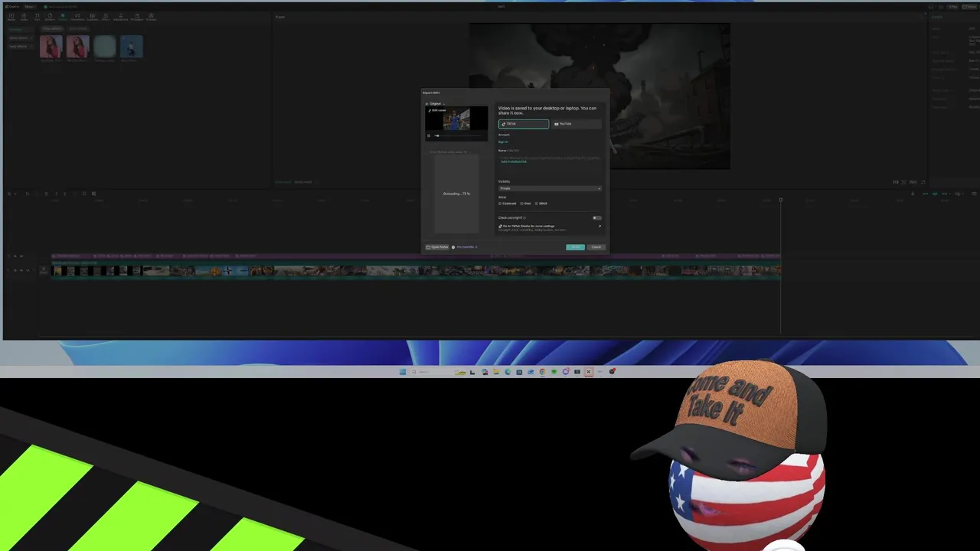
Task: Open the Stickers tab in top toolbar
Action: 50,16
